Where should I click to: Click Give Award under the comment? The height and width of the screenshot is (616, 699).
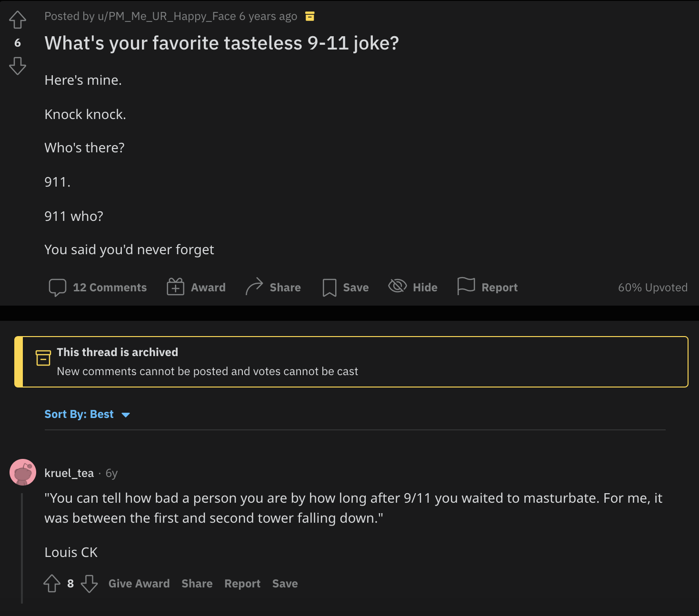click(139, 583)
